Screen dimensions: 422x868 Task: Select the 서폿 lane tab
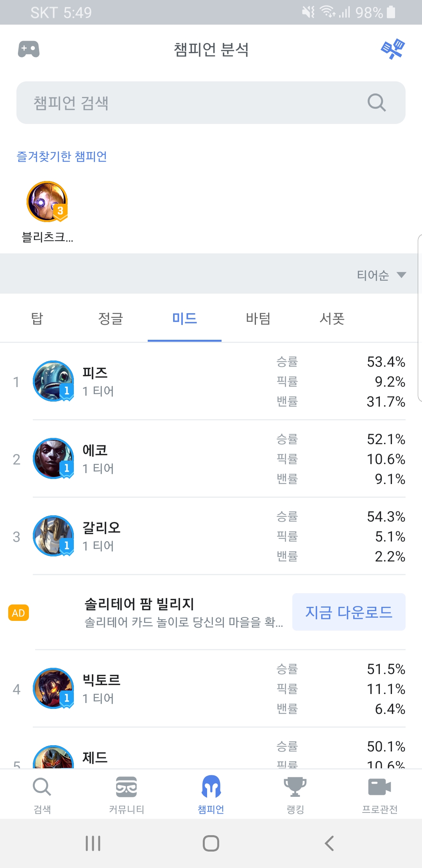pos(332,318)
